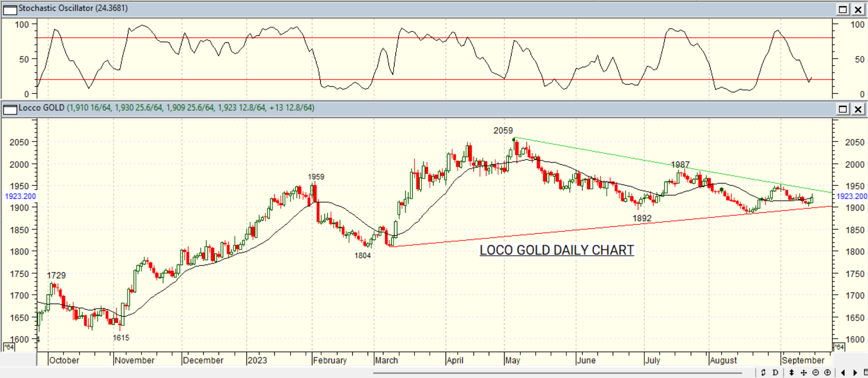Click the 'LOCO GOLD DAILY CHART' label
The height and width of the screenshot is (378, 868).
[557, 250]
